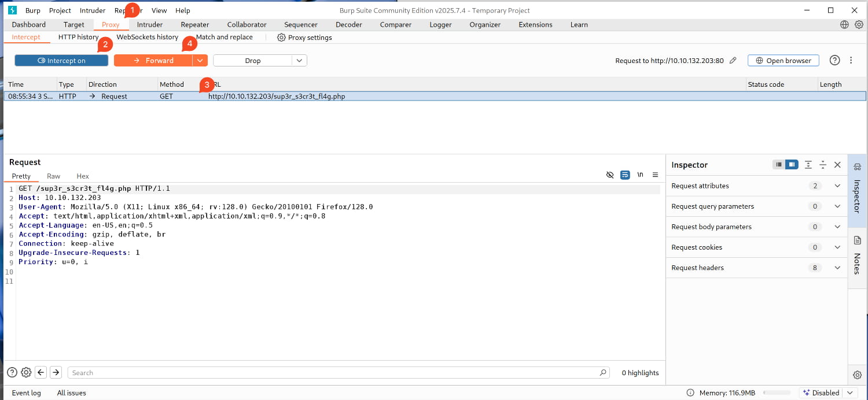Click the Forward button
This screenshot has height=400, width=868.
point(153,61)
